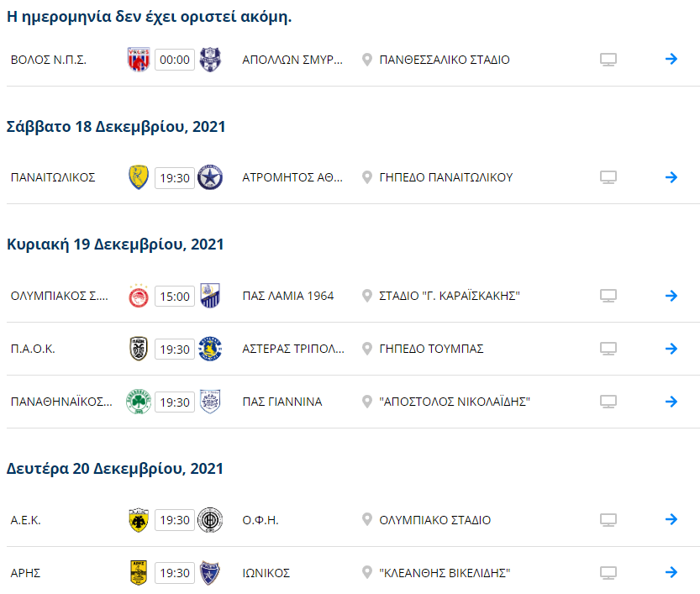Click location pin next to ΓΗΠΕΔΟ ΤΟΥΜΠΑΣ
The height and width of the screenshot is (594, 700).
point(366,349)
